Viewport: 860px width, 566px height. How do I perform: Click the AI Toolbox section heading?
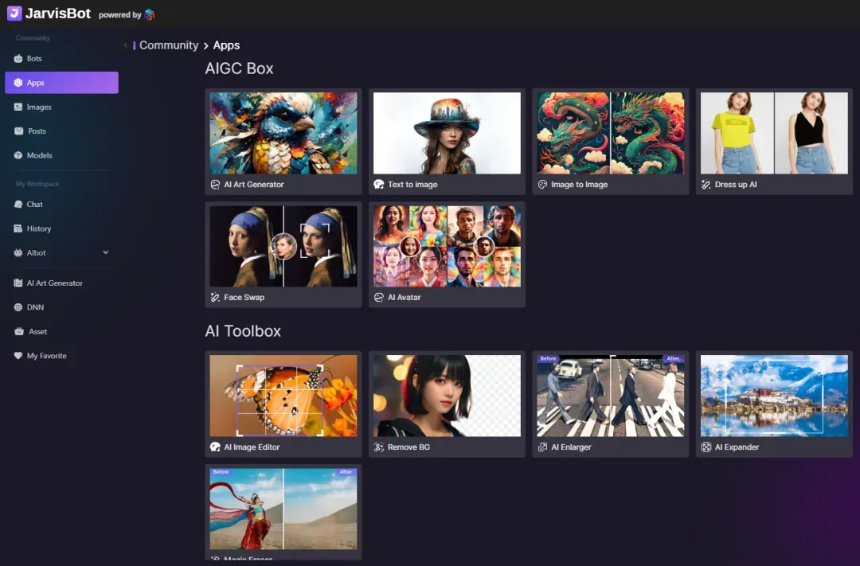(x=243, y=331)
